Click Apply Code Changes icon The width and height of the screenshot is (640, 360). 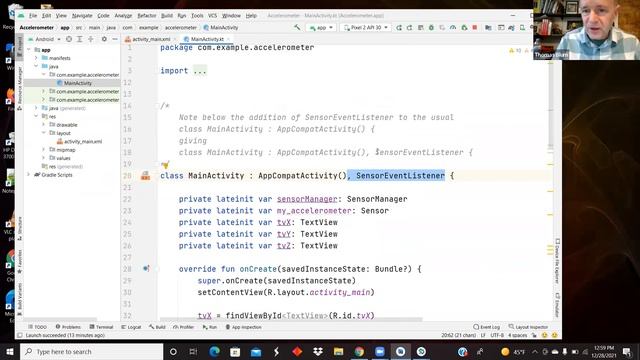click(x=420, y=27)
